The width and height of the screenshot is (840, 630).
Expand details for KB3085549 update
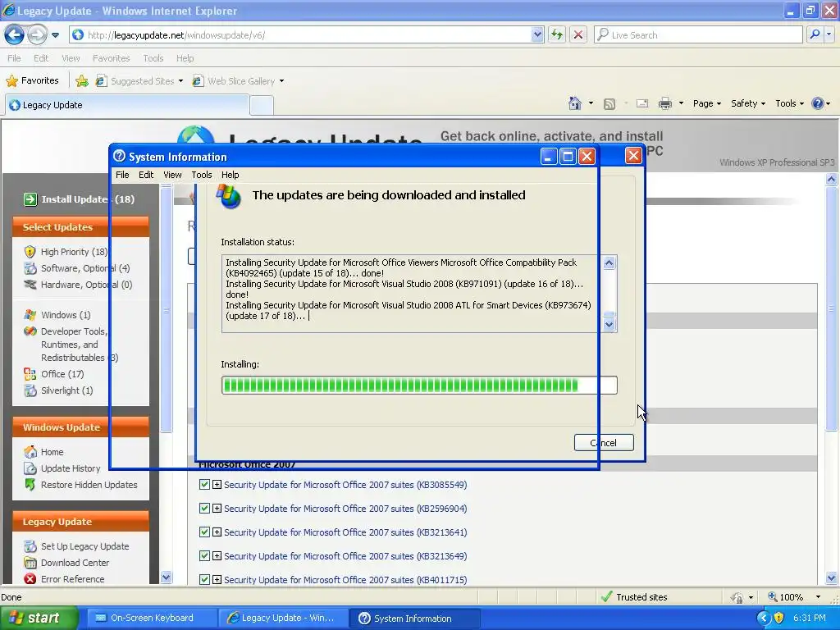(x=217, y=485)
